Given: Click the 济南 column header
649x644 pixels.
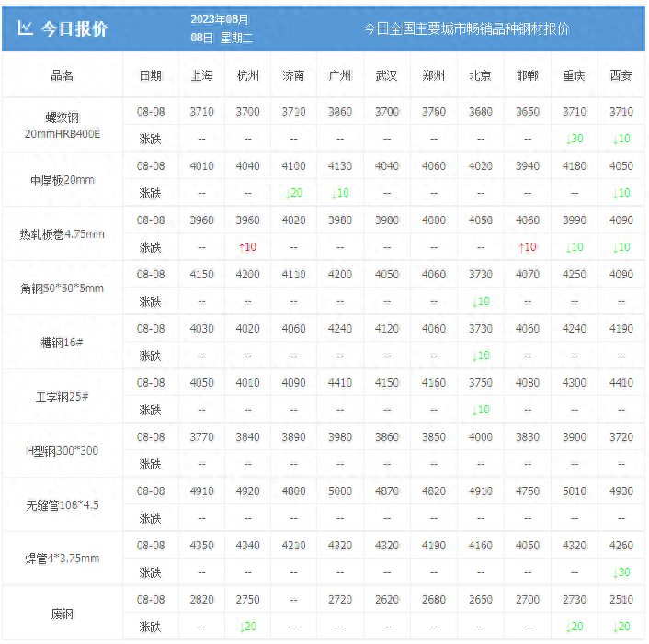Looking at the screenshot, I should pos(293,75).
